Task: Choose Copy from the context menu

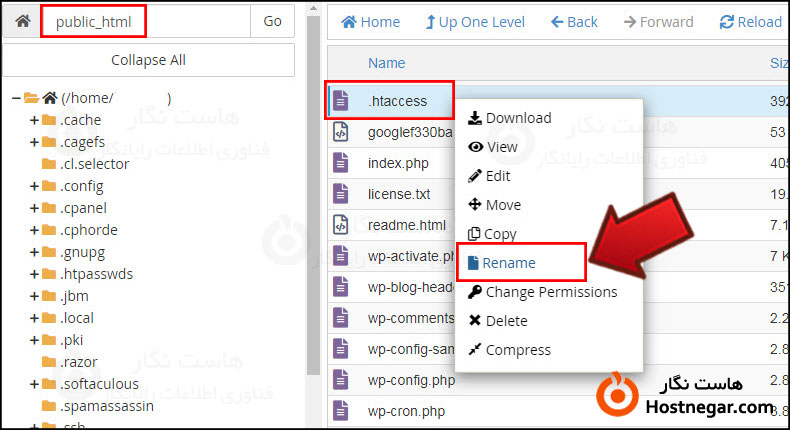Action: click(492, 234)
